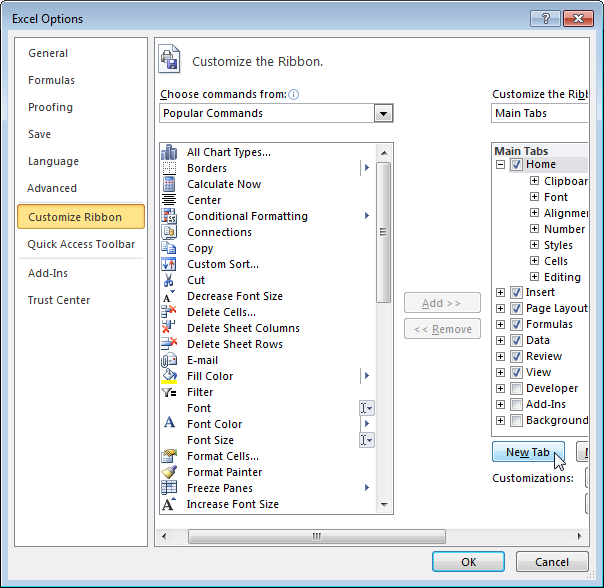Viewport: 604px width, 588px height.
Task: Pick the Conditional Formatting icon
Action: click(169, 216)
